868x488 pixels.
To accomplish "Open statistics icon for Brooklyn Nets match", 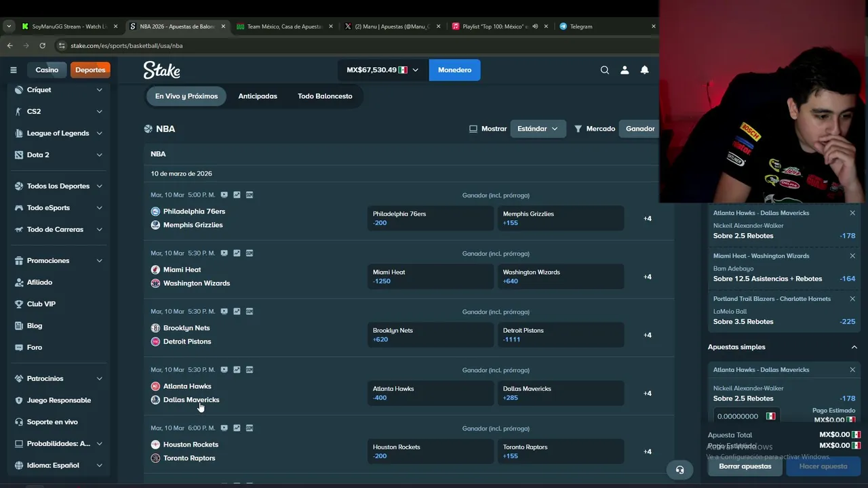I will coord(237,312).
